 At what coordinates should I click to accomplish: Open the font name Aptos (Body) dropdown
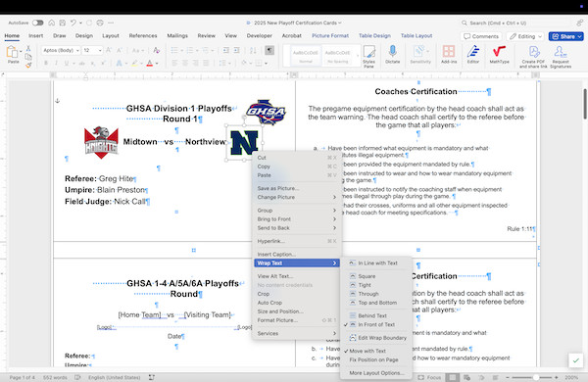pos(77,50)
